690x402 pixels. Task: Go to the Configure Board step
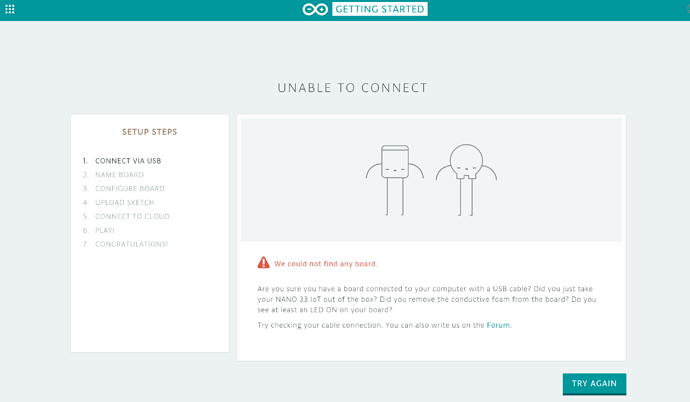(129, 188)
